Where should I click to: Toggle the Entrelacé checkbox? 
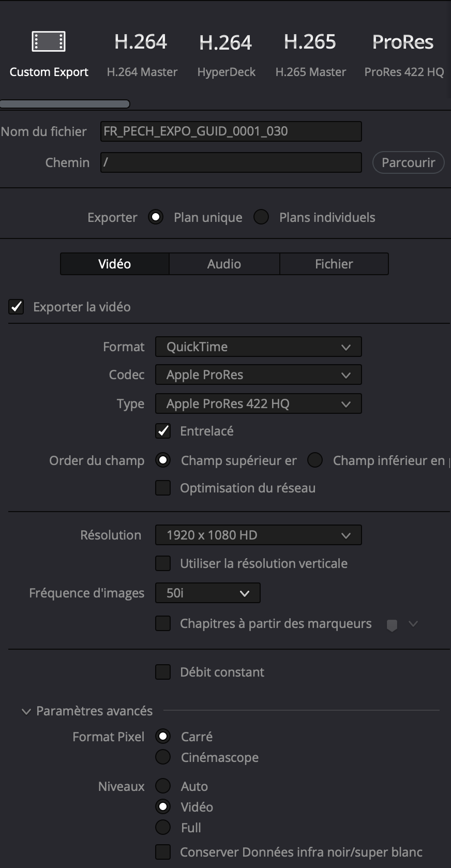(163, 431)
